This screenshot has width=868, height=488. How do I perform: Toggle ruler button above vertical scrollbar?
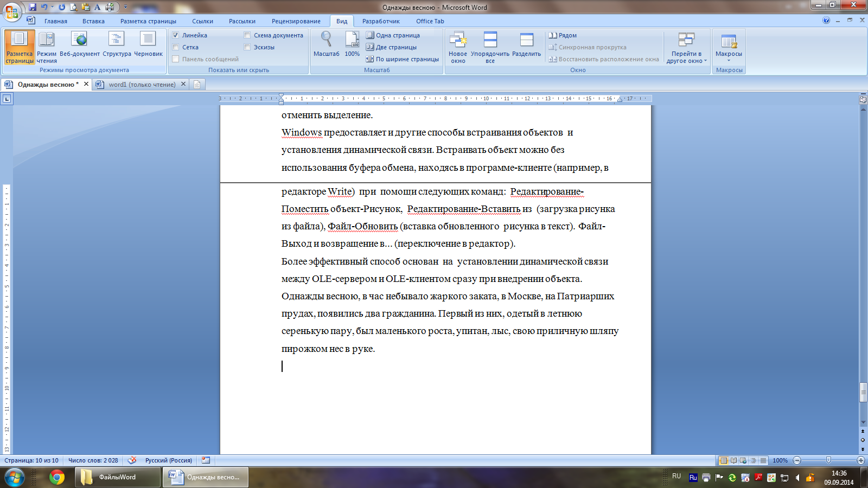(863, 99)
